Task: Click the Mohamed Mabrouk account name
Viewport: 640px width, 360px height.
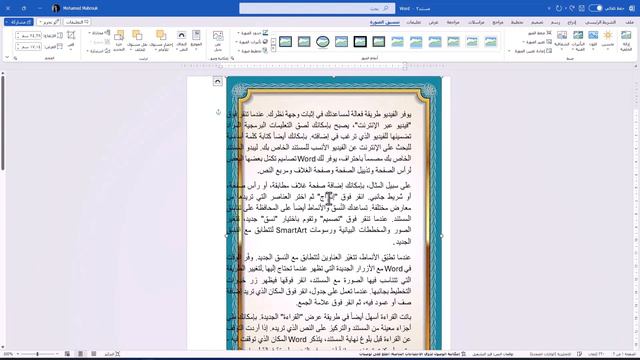Action: coord(80,8)
